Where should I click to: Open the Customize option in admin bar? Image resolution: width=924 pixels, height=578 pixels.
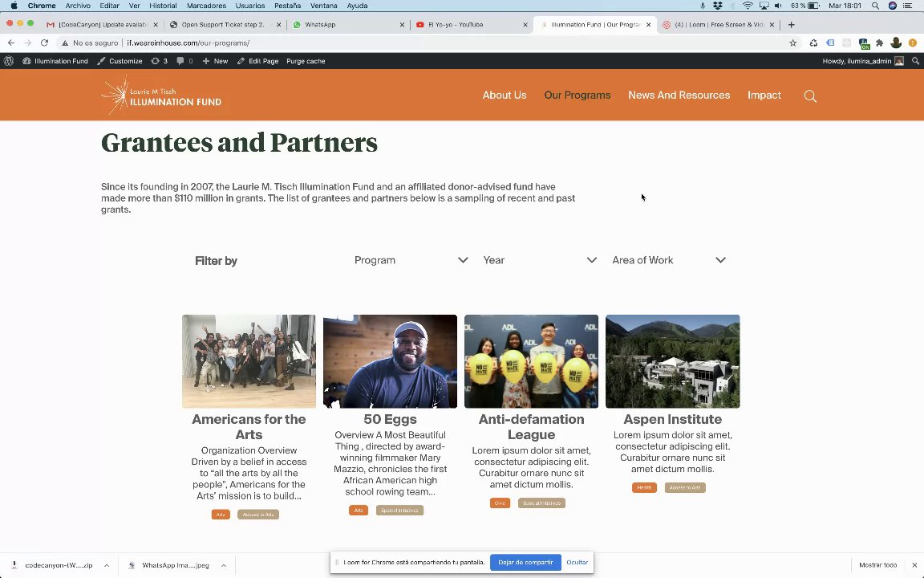pos(120,61)
